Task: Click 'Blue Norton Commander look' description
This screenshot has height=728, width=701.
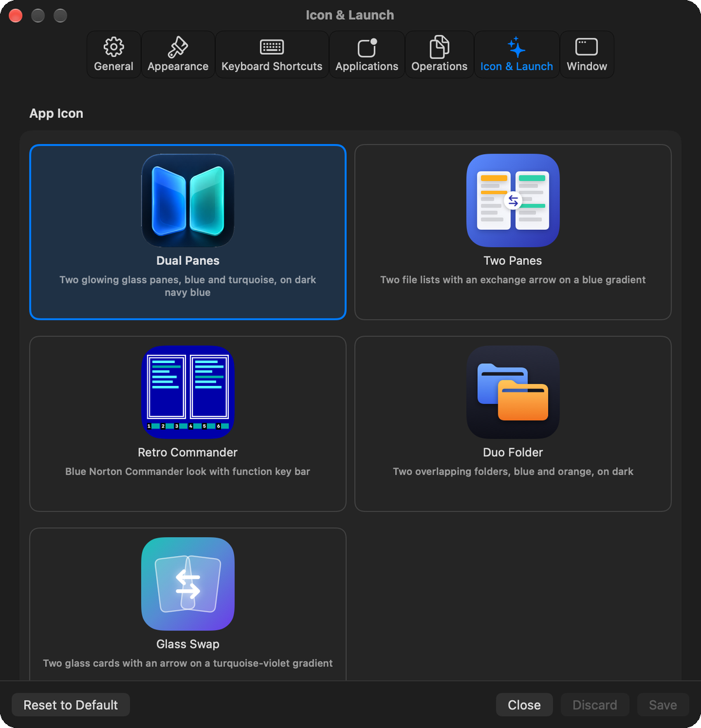Action: click(187, 471)
